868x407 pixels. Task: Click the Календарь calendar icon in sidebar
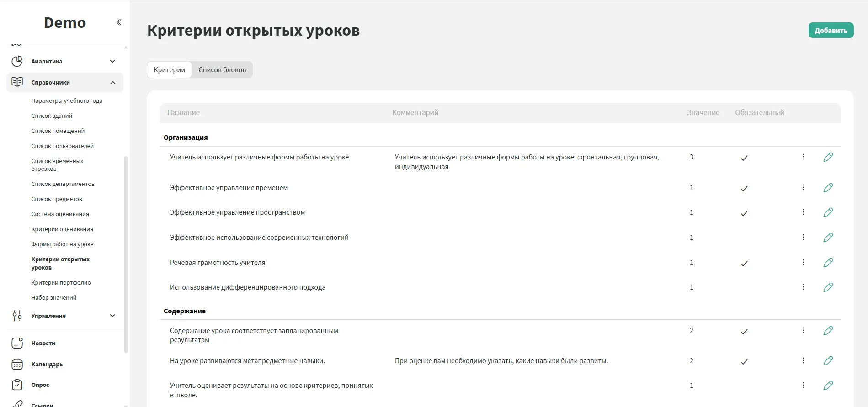click(x=17, y=365)
